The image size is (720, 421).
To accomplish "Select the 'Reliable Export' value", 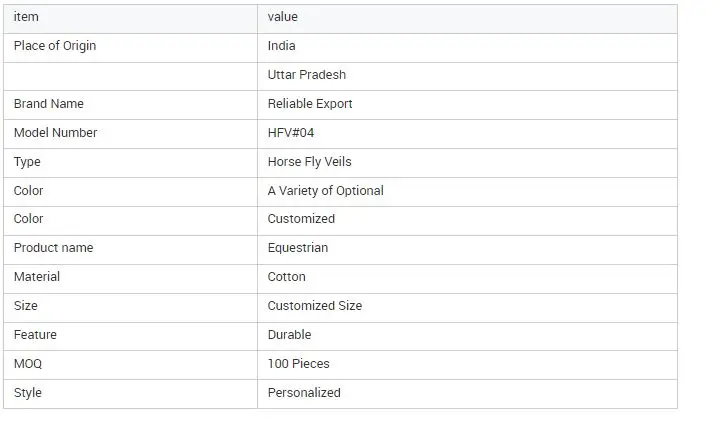I will pyautogui.click(x=310, y=104).
